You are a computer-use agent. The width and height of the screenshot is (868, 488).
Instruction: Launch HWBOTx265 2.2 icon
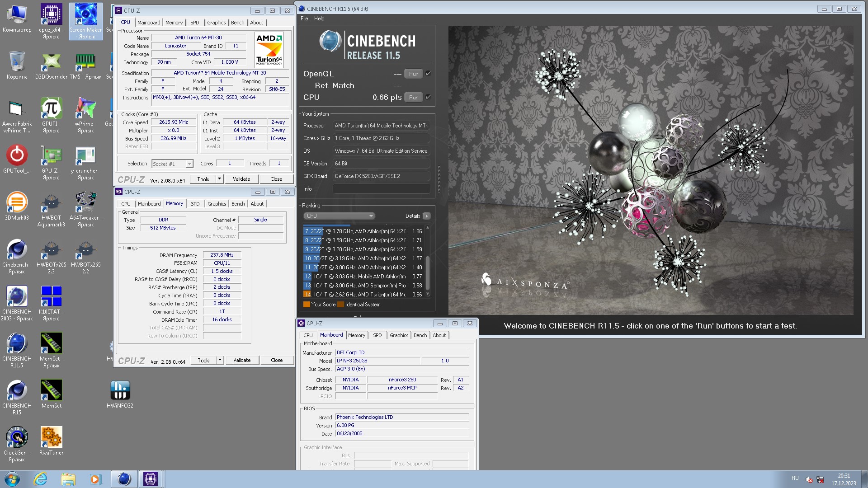click(x=85, y=257)
